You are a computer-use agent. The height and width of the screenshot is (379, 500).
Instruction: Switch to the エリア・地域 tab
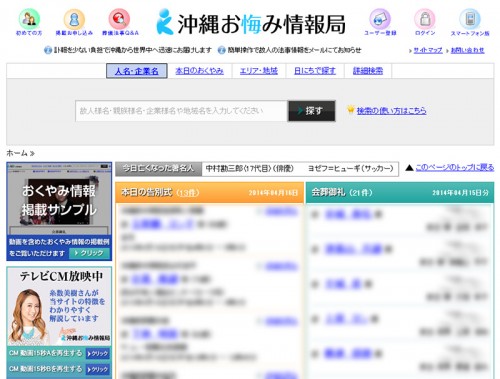pos(259,71)
